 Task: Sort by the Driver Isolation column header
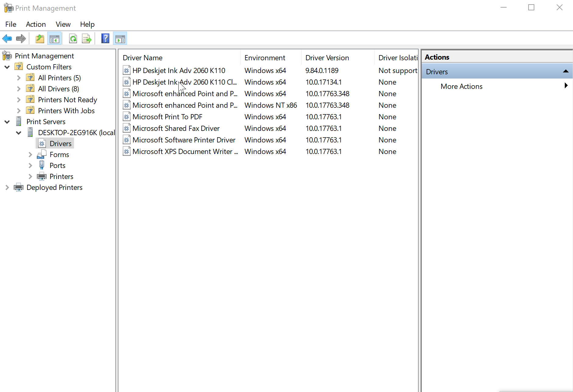pos(396,58)
